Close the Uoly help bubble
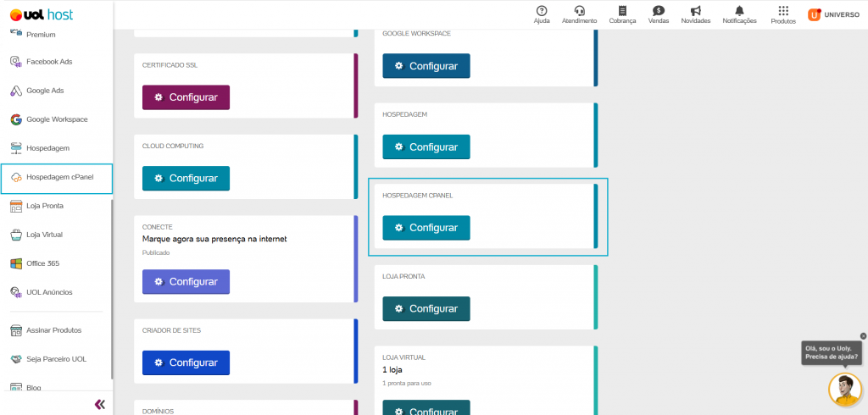 click(863, 336)
